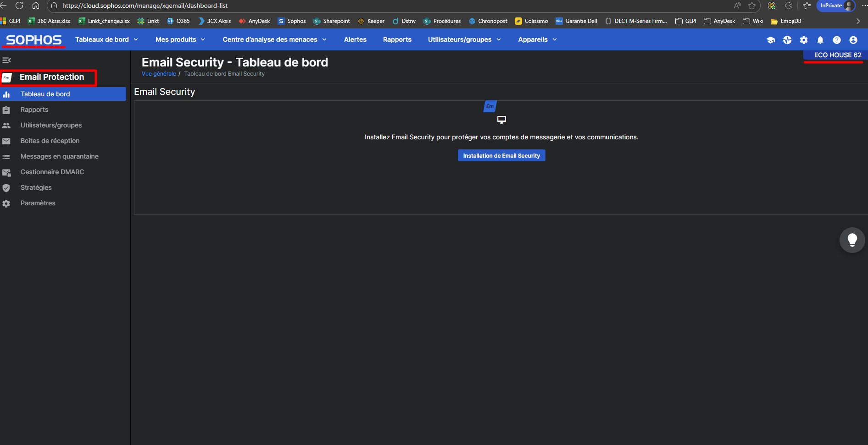This screenshot has width=868, height=445.
Task: Click the Utilisateurs/groupes people icon in sidebar
Action: pos(6,126)
